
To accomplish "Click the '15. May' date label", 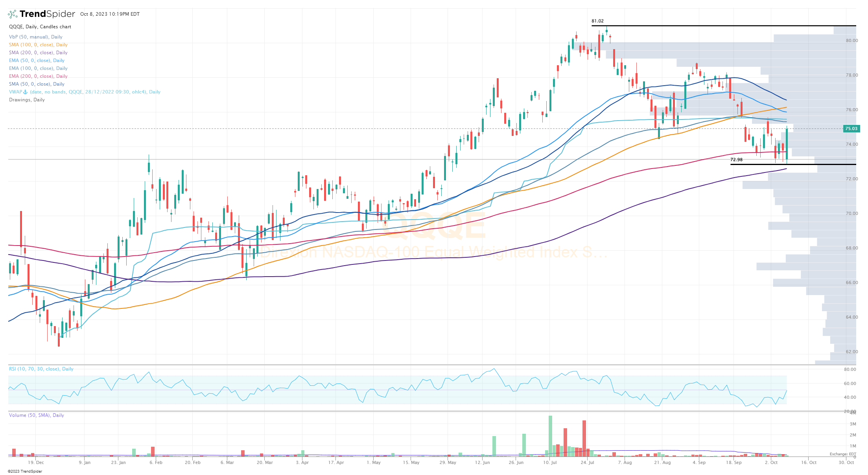I will coord(411,462).
